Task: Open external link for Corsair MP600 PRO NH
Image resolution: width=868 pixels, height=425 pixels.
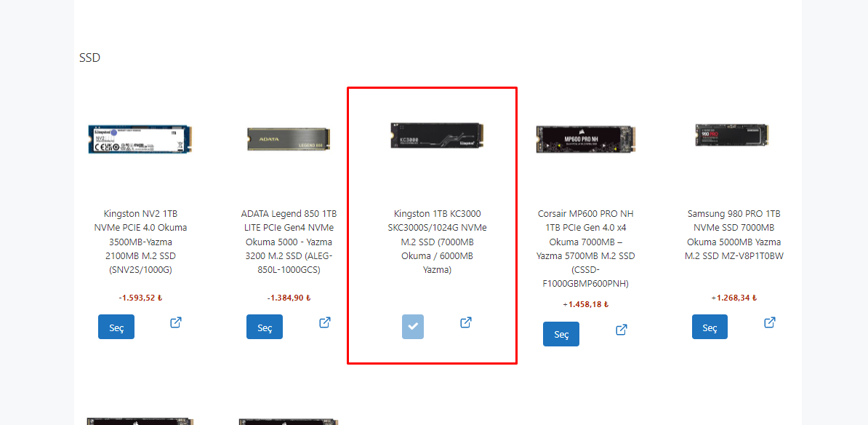Action: [622, 329]
